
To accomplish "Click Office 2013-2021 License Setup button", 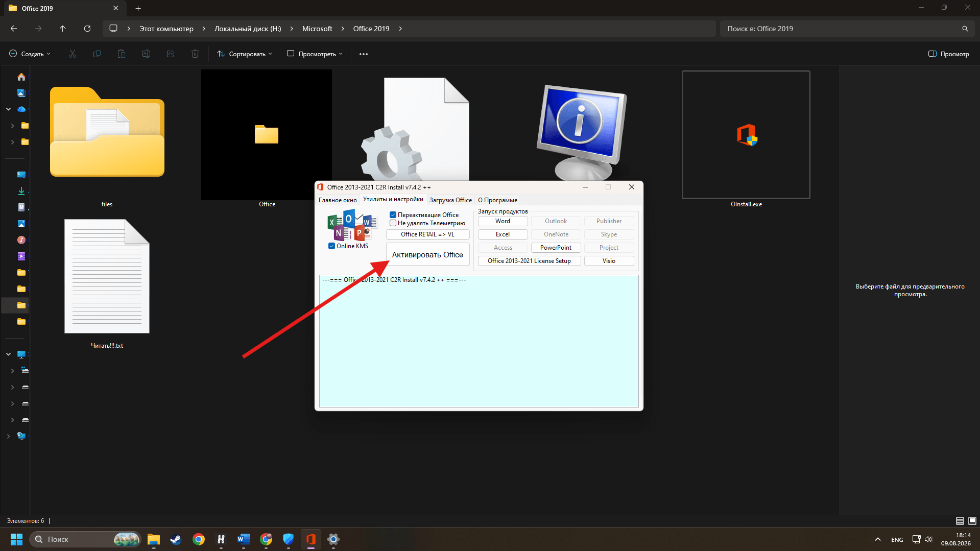I will point(529,261).
